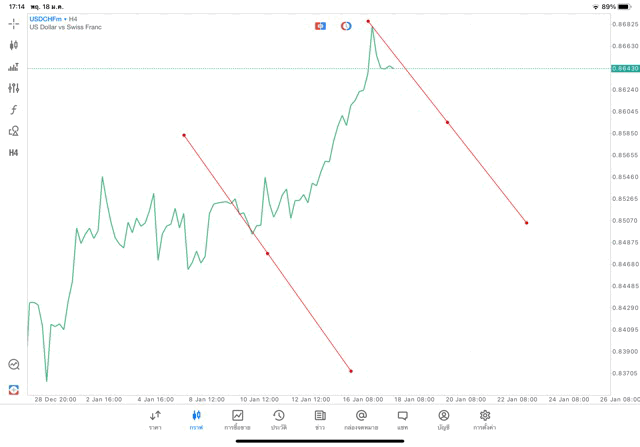Screen dimensions: 640x447
Task: Open the chart search icon at bottom-left
Action: (x=14, y=365)
